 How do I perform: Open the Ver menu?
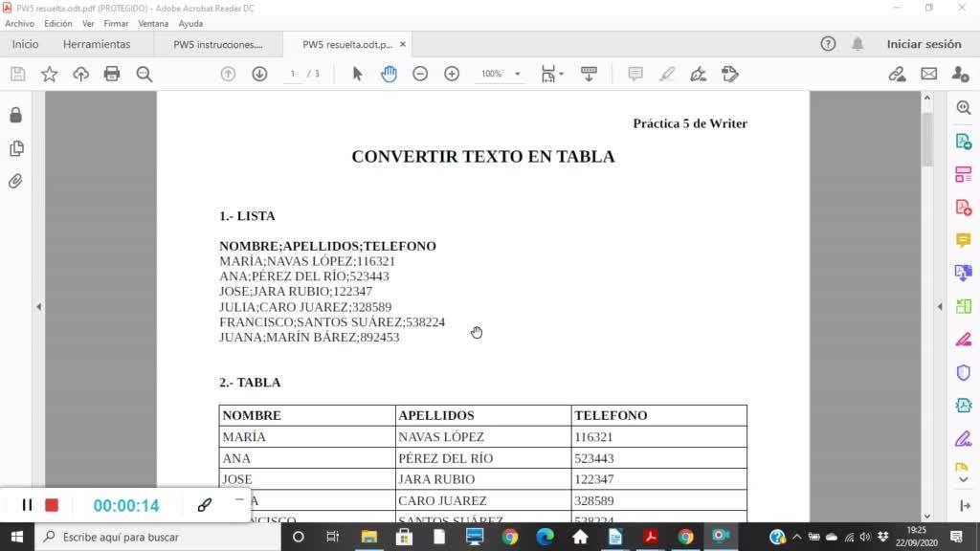(88, 24)
